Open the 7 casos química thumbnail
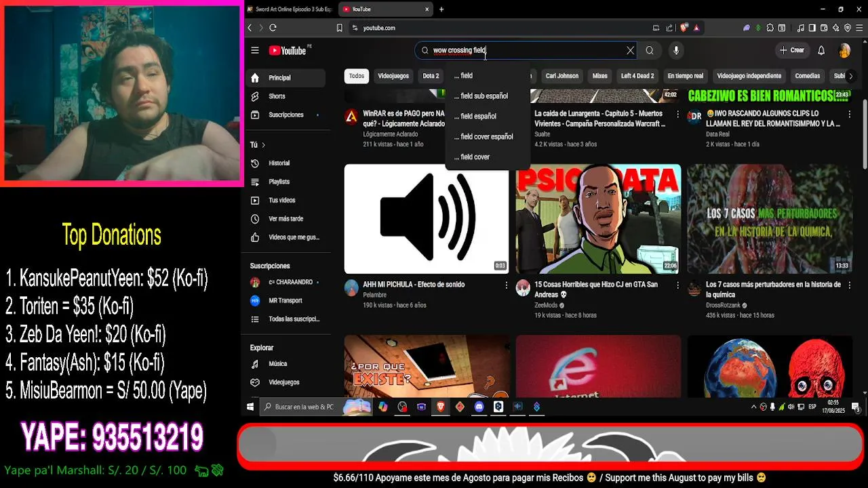The width and height of the screenshot is (868, 488). tap(770, 218)
